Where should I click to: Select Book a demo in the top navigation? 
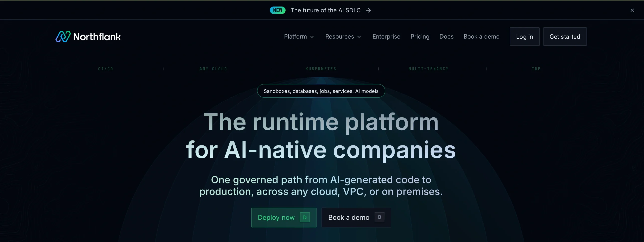coord(481,37)
